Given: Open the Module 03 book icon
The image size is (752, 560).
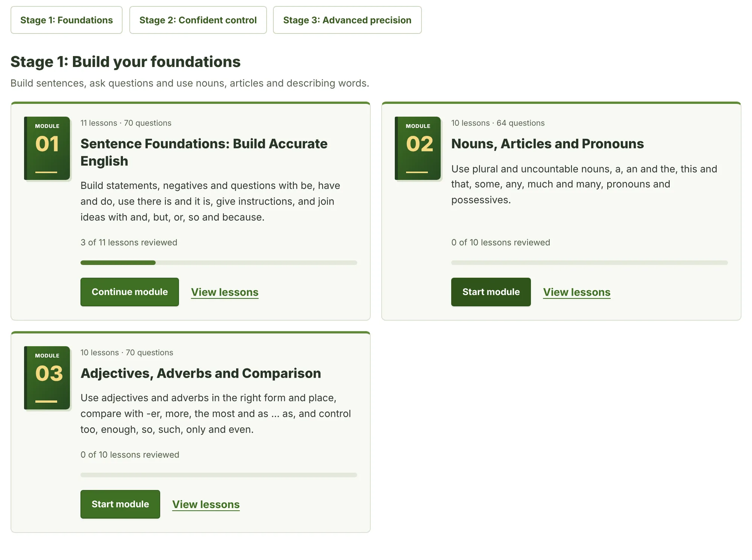Looking at the screenshot, I should click(47, 378).
